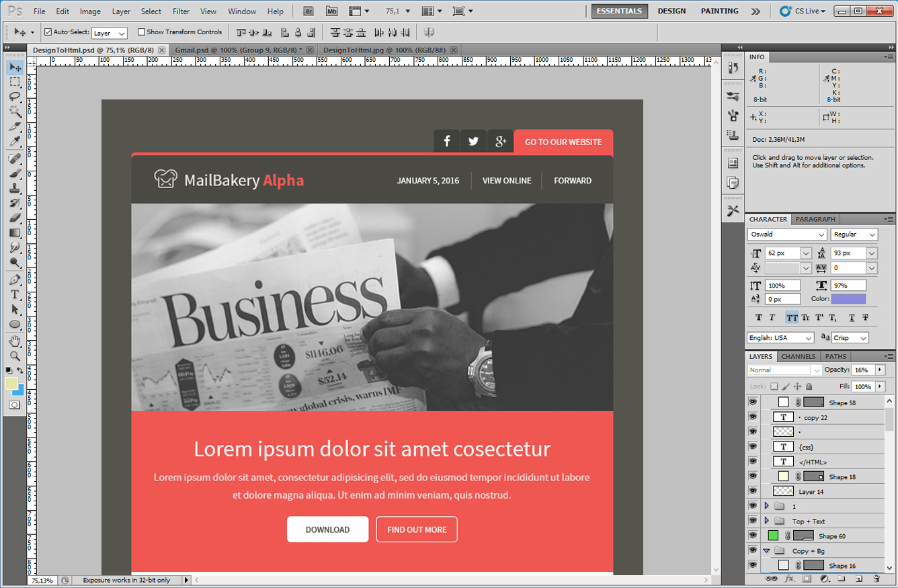
Task: Launch Bridge from the Br icon
Action: pyautogui.click(x=309, y=11)
